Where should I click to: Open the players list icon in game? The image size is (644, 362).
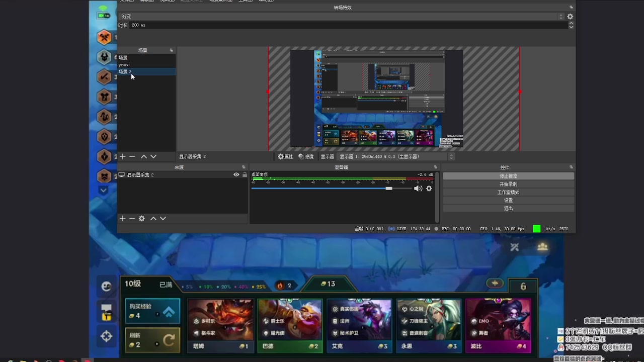coord(542,247)
